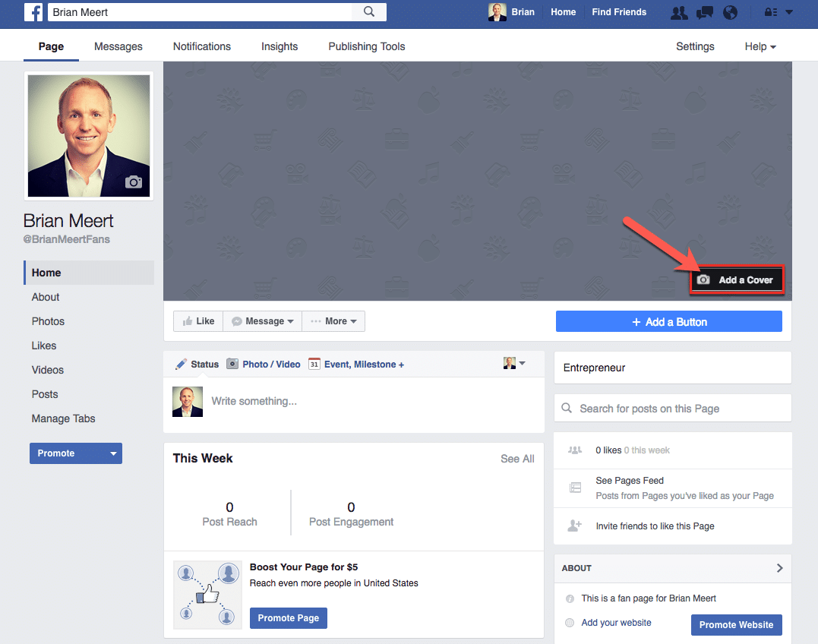Open the More dropdown button
The width and height of the screenshot is (818, 644).
[333, 321]
